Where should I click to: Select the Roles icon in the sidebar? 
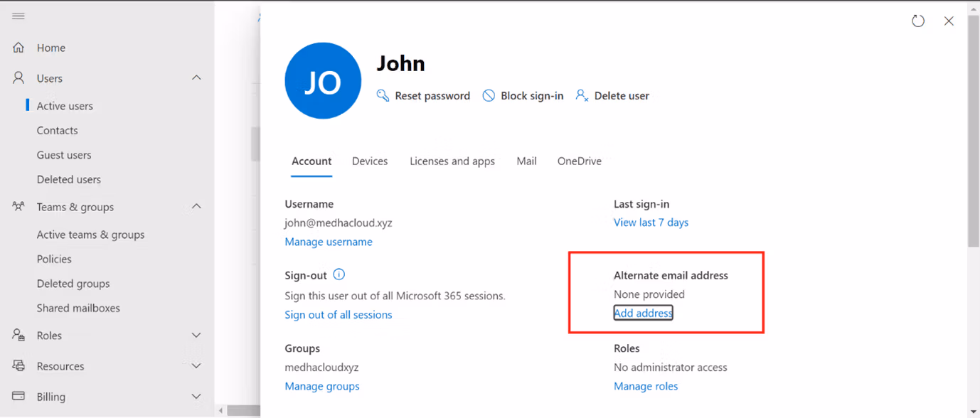(x=18, y=335)
